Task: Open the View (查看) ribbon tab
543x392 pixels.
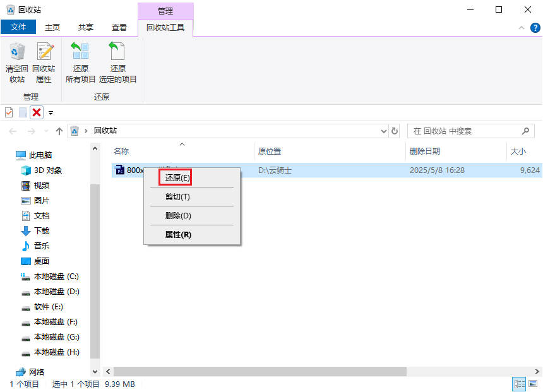Action: [x=119, y=28]
